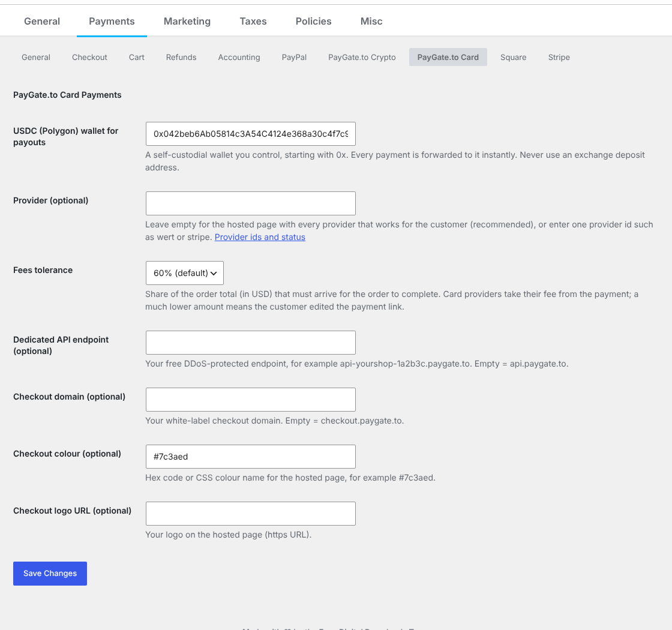Switch to the Marketing tab
This screenshot has width=672, height=630.
coord(187,22)
